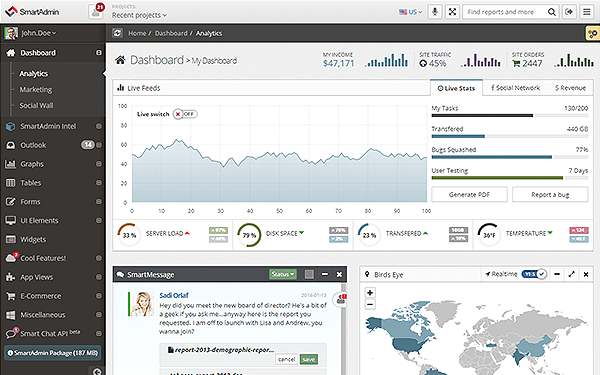The height and width of the screenshot is (375, 600).
Task: Click the Miscellaneous windows icon
Action: (11, 315)
